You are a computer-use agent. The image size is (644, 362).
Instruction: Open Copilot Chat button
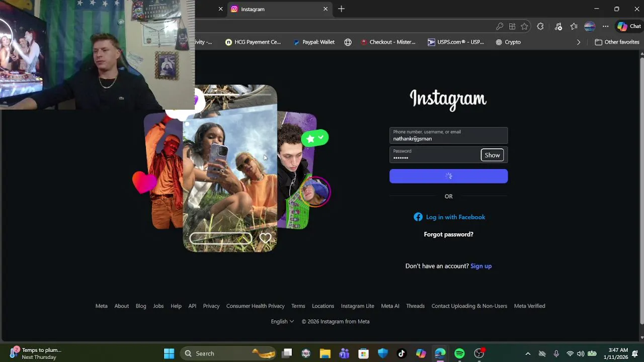click(x=629, y=27)
